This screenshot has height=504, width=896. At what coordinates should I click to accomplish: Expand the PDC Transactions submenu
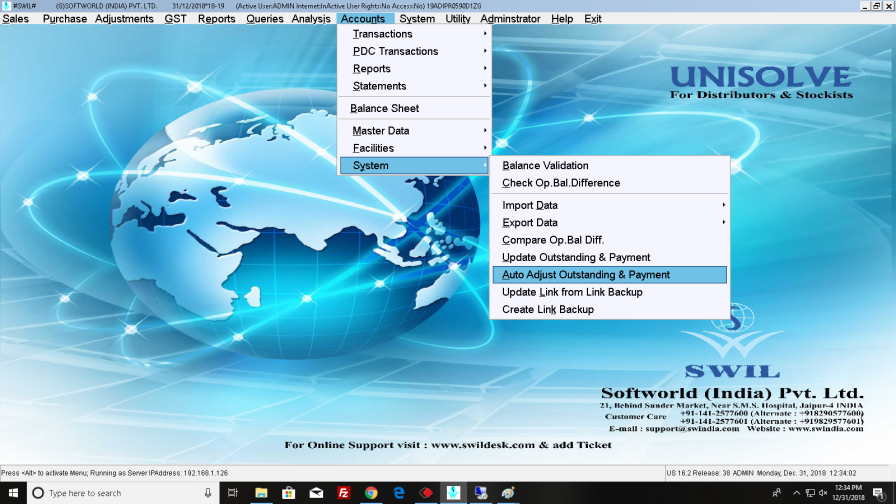click(414, 51)
